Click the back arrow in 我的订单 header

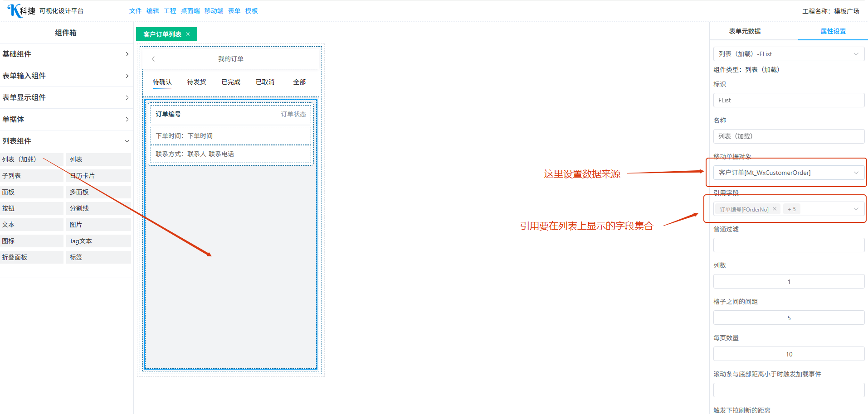(153, 59)
